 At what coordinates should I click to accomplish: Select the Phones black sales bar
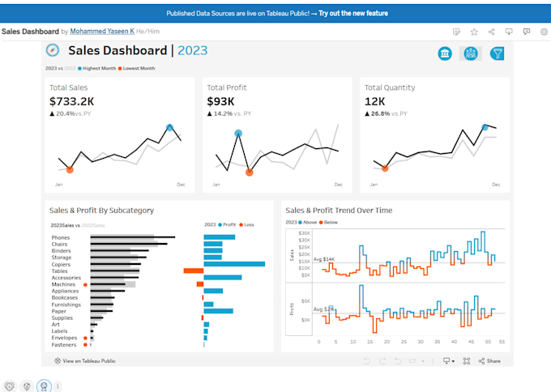point(133,237)
